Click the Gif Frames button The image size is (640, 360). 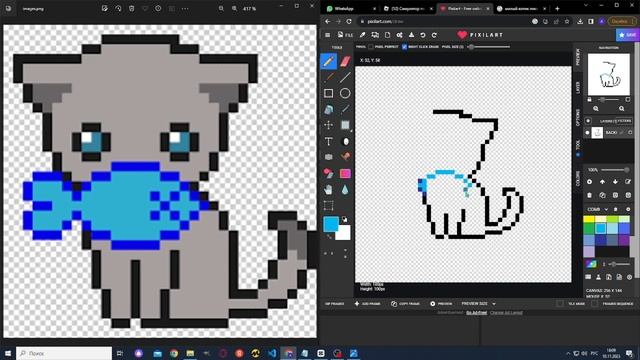click(334, 304)
